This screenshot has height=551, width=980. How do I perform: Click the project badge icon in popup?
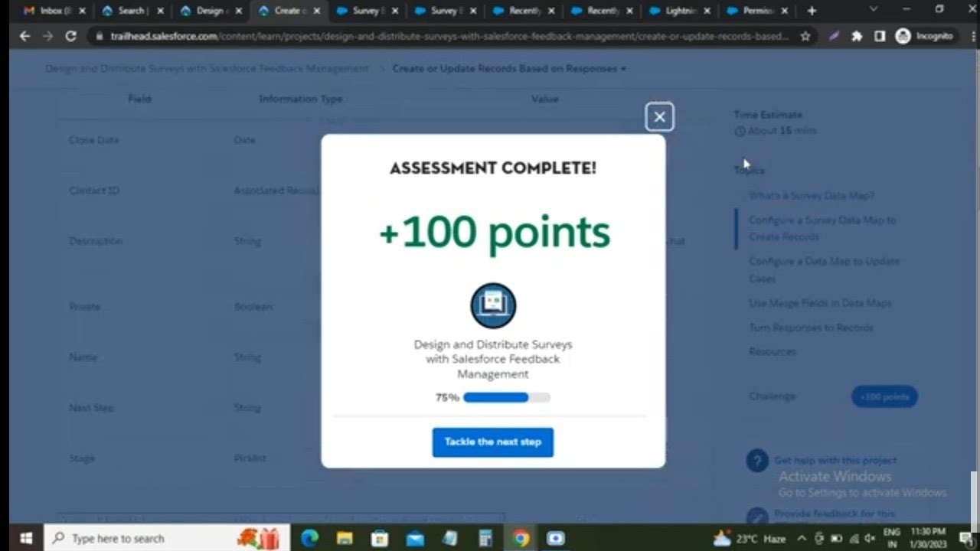coord(493,305)
